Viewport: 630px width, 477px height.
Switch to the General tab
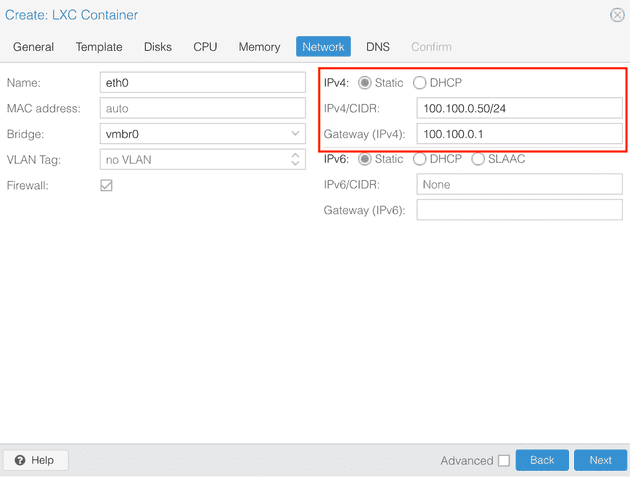(34, 47)
